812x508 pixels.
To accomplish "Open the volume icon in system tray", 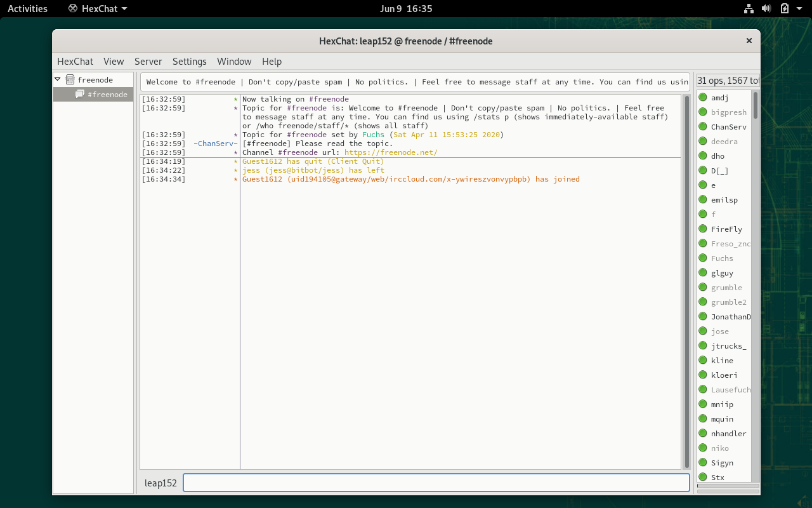I will point(766,9).
